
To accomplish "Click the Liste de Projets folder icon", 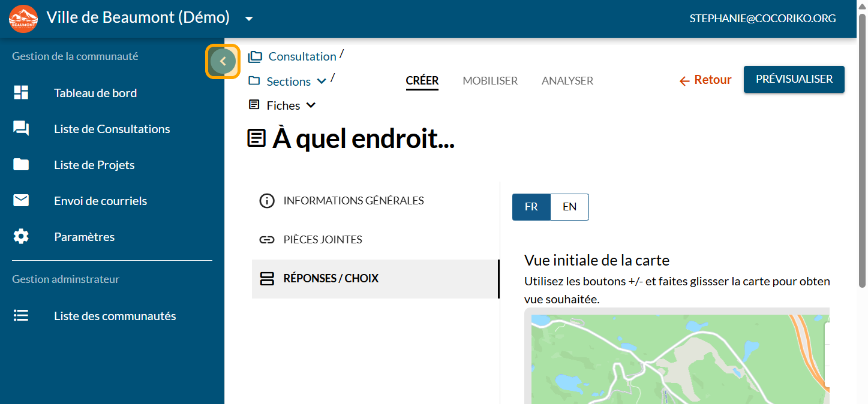I will (21, 165).
